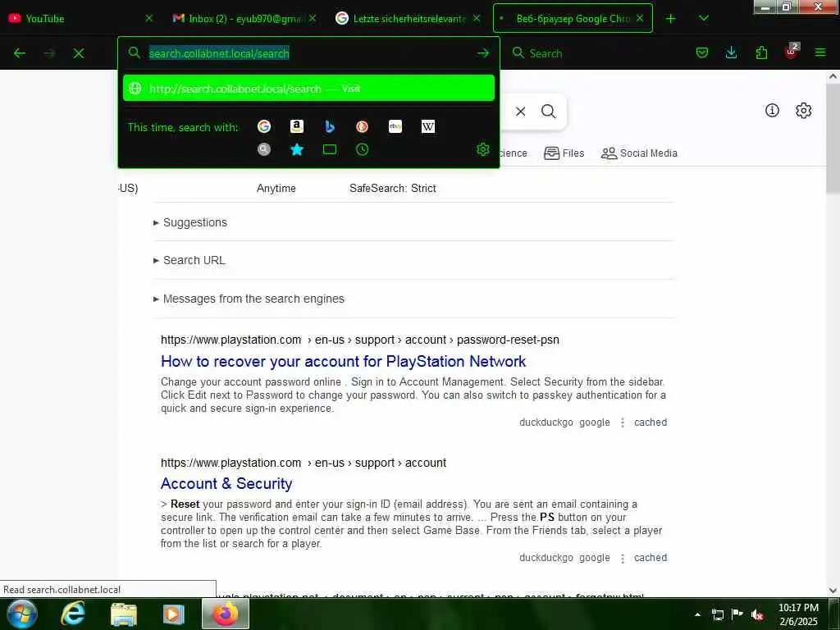Open the Downloads panel
This screenshot has height=630, width=840.
click(731, 52)
